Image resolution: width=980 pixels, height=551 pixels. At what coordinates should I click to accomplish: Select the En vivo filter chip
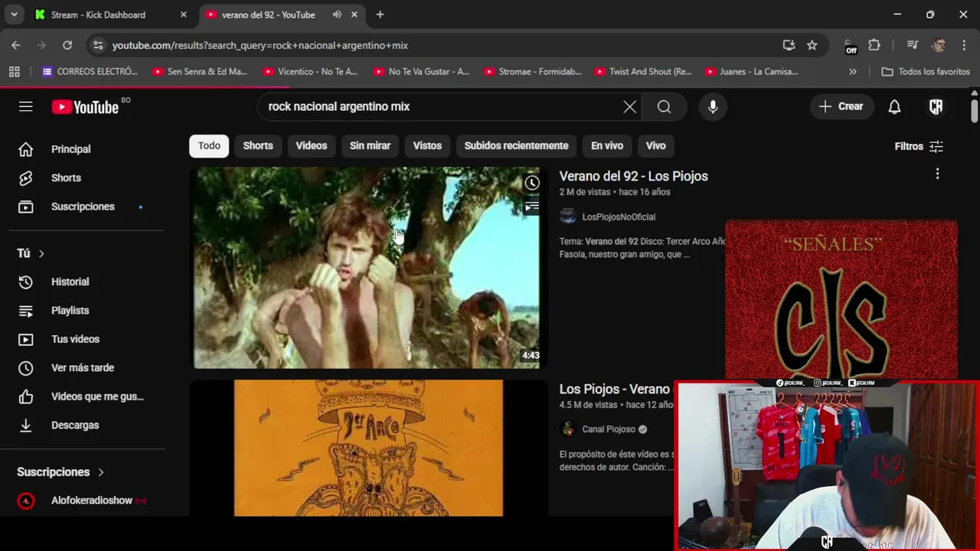[607, 145]
